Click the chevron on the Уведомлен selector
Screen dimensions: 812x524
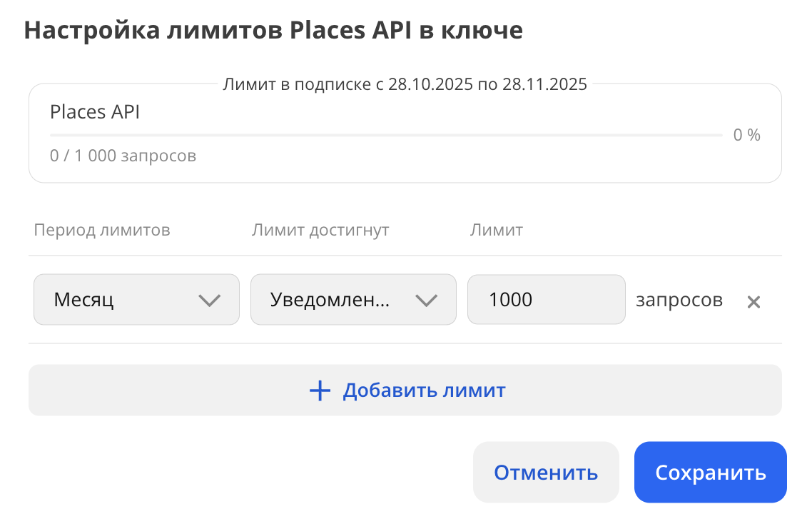(x=427, y=301)
